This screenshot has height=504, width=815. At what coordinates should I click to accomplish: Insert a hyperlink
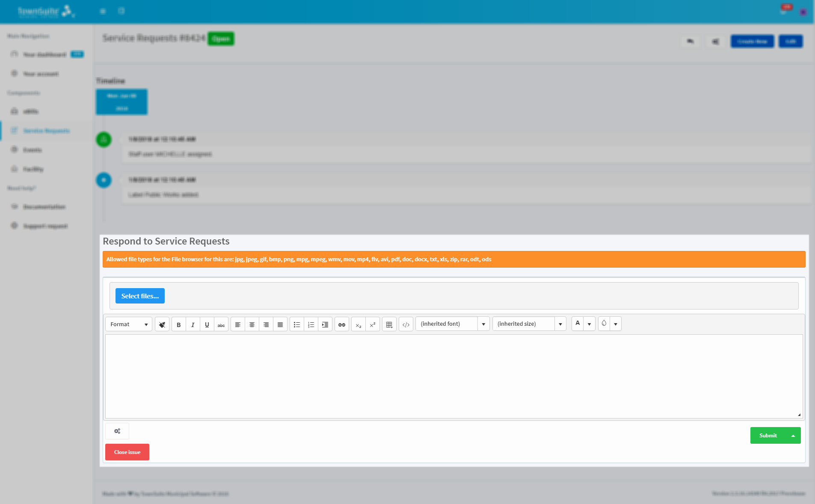(342, 324)
